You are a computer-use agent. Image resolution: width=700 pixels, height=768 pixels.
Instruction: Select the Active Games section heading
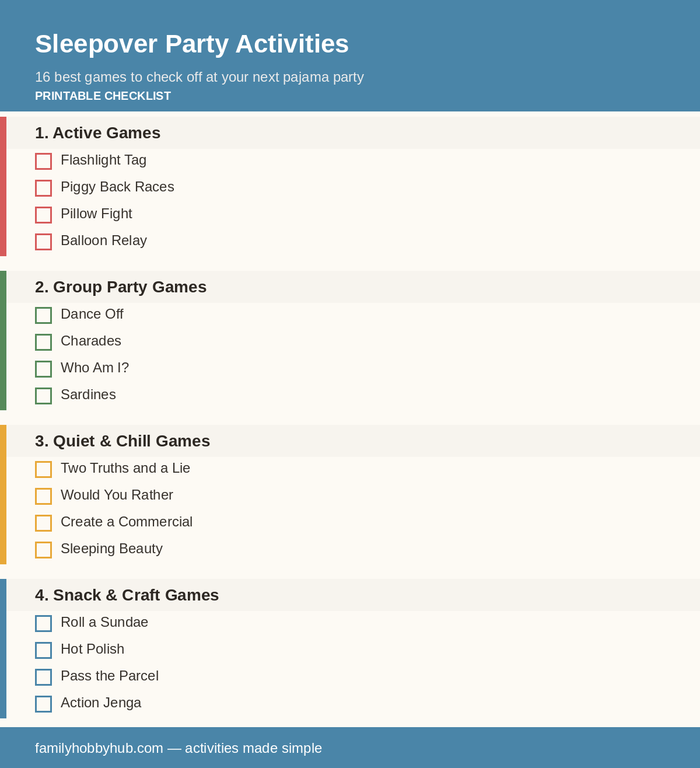pos(97,133)
